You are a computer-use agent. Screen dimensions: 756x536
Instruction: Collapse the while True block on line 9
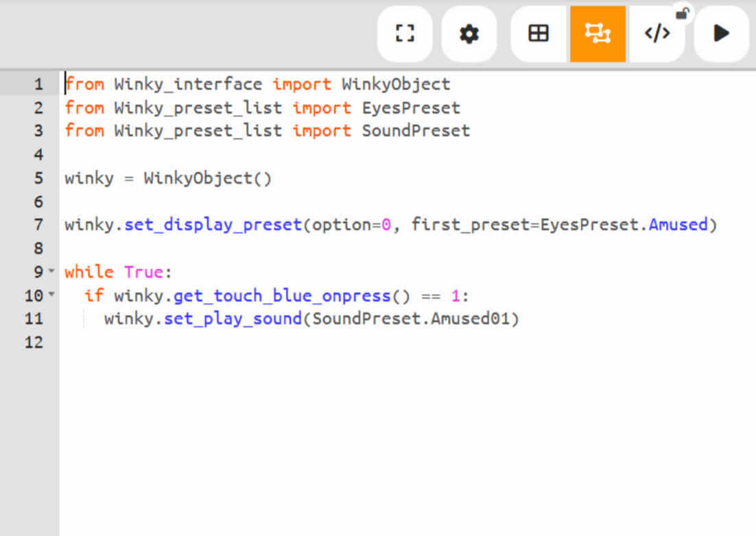51,272
